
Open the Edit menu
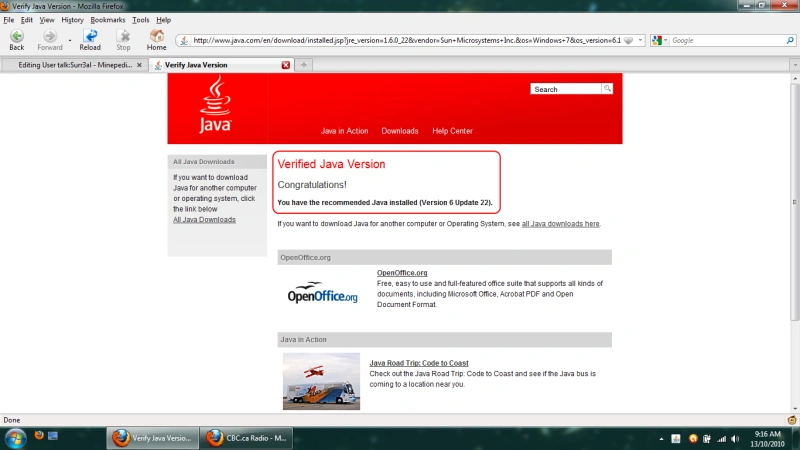coord(27,20)
